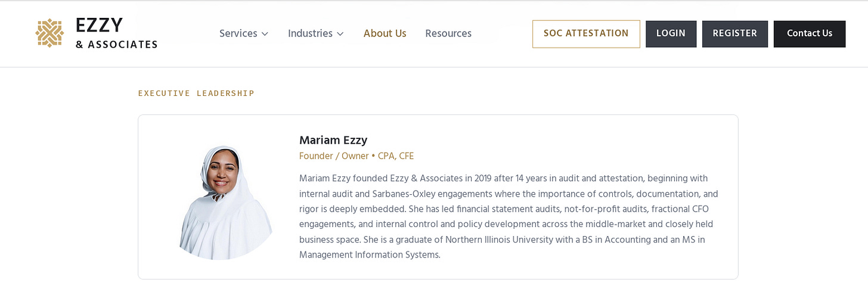Click the EXECUTIVE LEADERSHIP section label
Viewport: 868px width, 298px height.
(196, 93)
